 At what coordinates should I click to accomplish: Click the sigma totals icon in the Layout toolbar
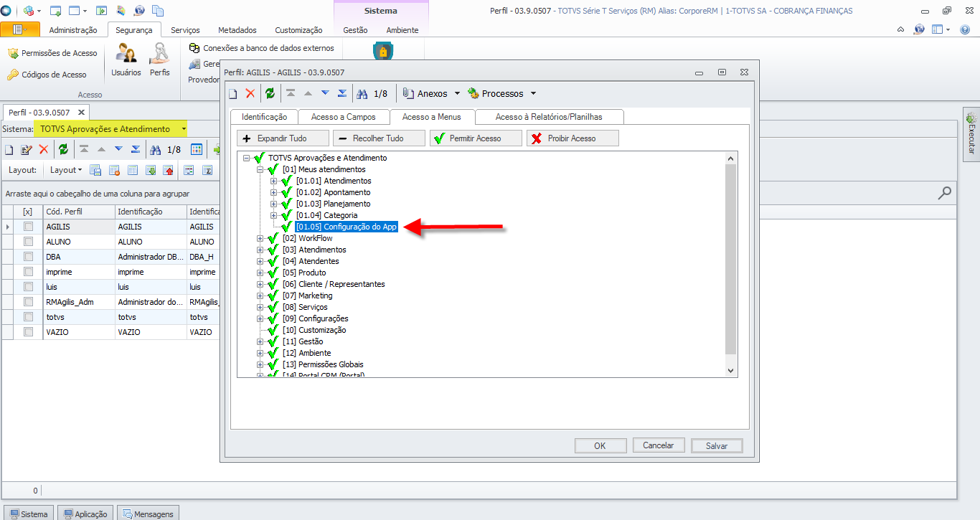[208, 170]
